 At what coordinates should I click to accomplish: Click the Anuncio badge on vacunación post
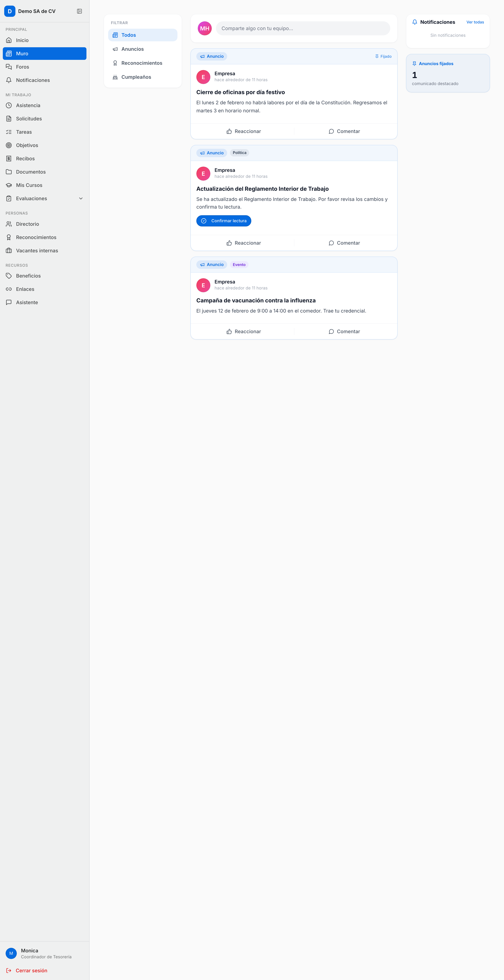tap(212, 265)
